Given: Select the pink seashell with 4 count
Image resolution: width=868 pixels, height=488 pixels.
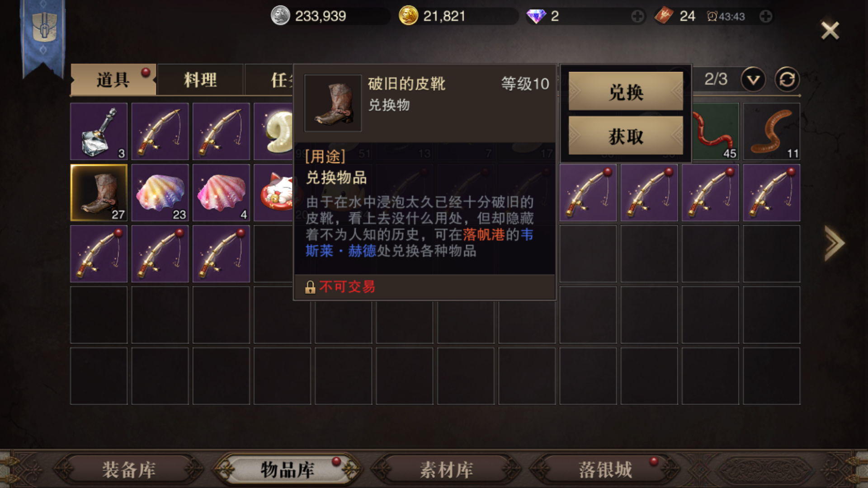Looking at the screenshot, I should point(221,192).
